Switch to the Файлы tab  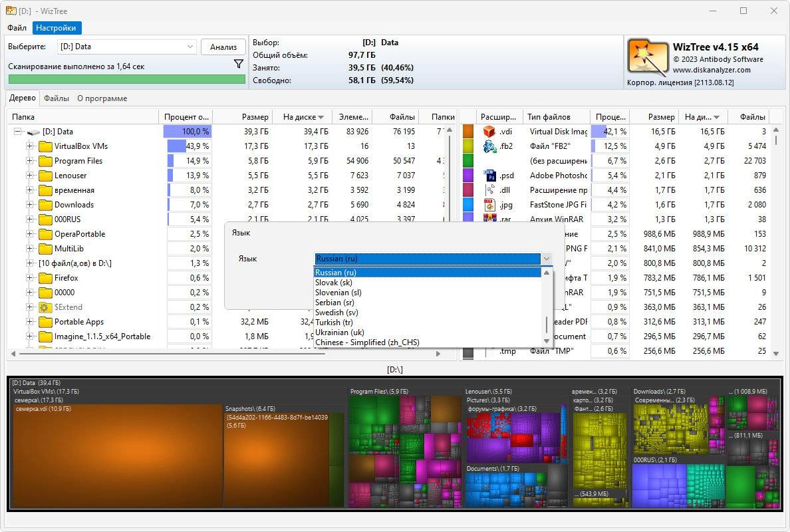(57, 98)
